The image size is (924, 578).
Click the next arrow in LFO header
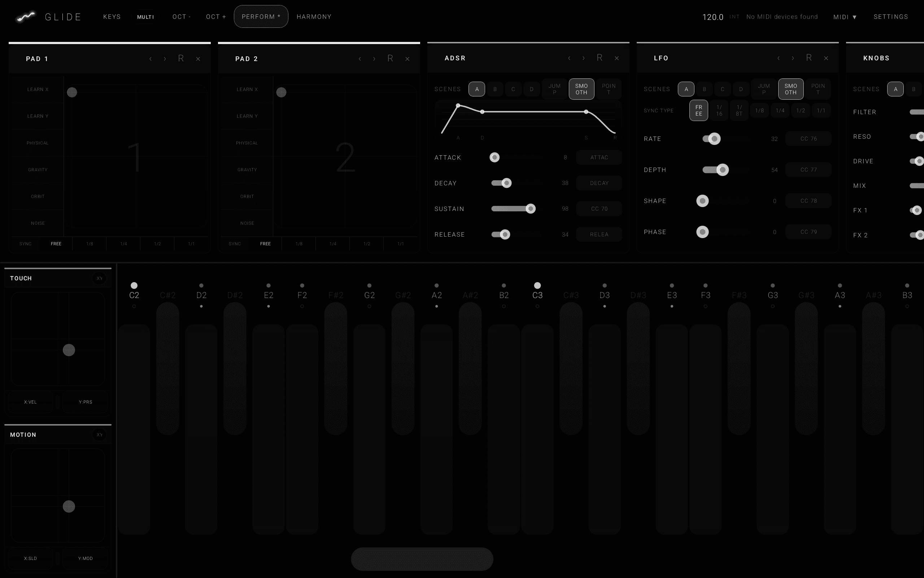click(793, 58)
